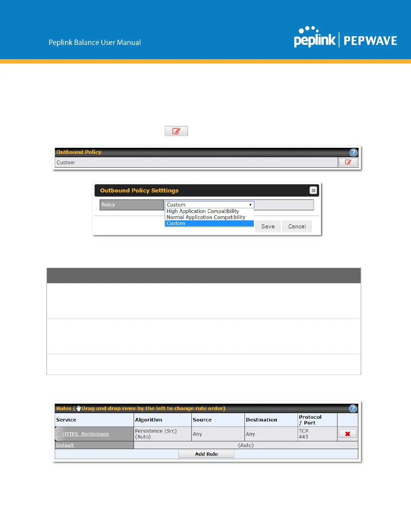Pick the highlighted Custom option in list
The image size is (411, 532).
[x=176, y=223]
